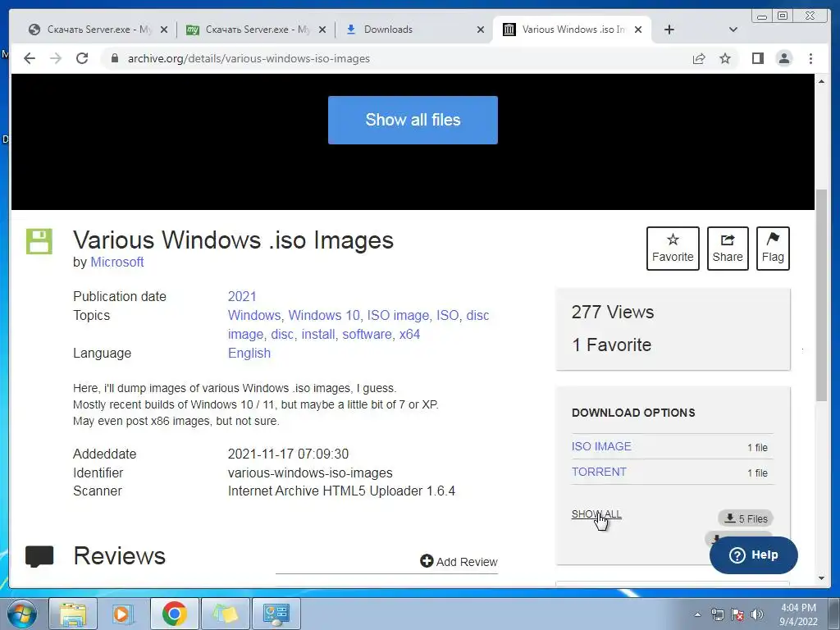Click scrollbar down arrow

[x=821, y=578]
